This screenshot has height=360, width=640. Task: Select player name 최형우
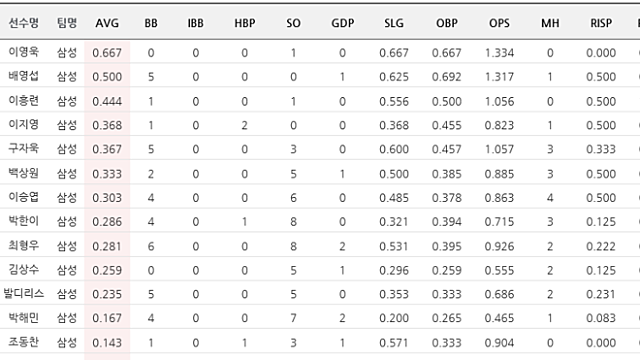(24, 245)
